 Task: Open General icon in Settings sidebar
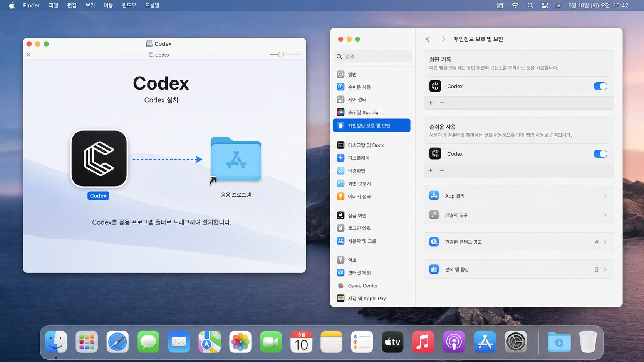pyautogui.click(x=340, y=74)
